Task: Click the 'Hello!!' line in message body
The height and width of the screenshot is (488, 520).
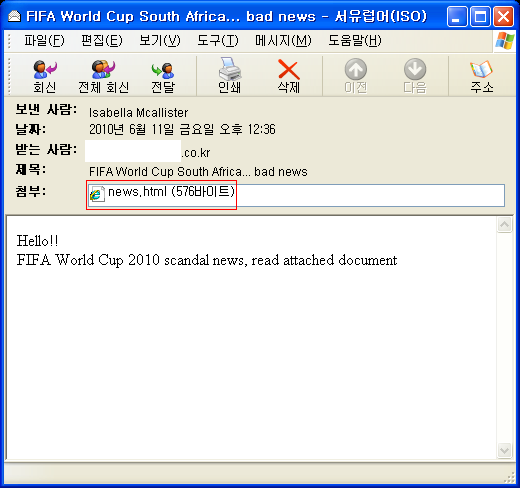Action: point(37,241)
